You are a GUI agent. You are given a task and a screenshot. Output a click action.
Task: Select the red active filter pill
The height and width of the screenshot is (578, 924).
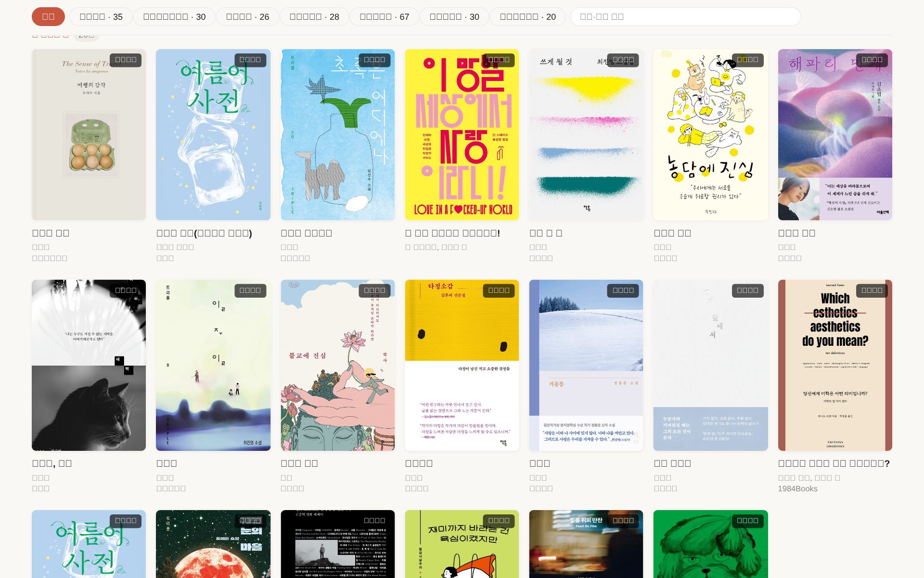point(48,16)
